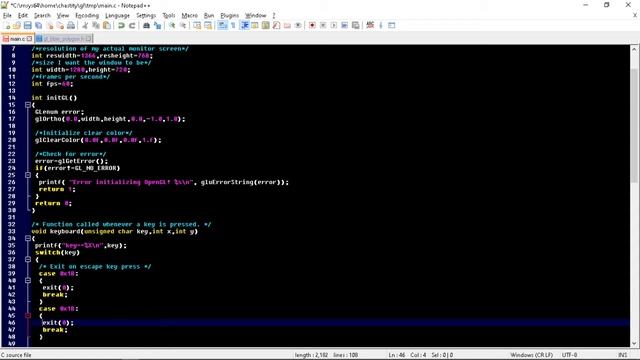Open the Edit menu
Image resolution: width=640 pixels, height=360 pixels.
tap(23, 16)
